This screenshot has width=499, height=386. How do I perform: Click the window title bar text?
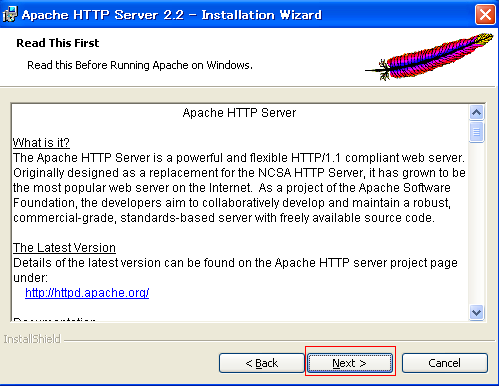172,15
